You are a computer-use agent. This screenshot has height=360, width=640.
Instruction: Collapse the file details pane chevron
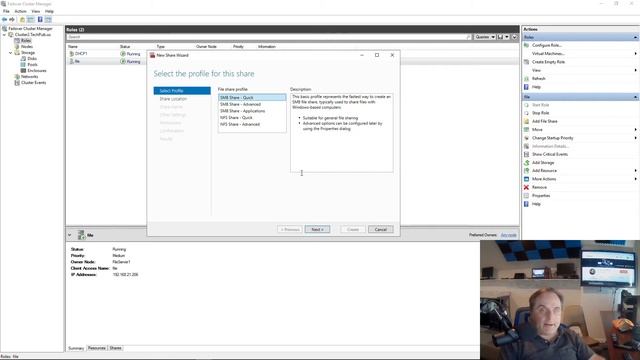point(69,235)
